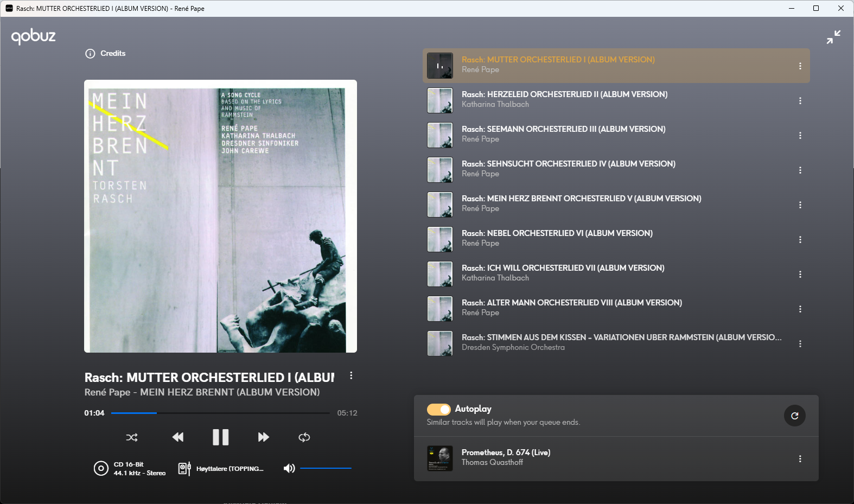Select track title NEBEL ORCHESTERLIED VI
Screen dimensions: 854x504
(557, 233)
